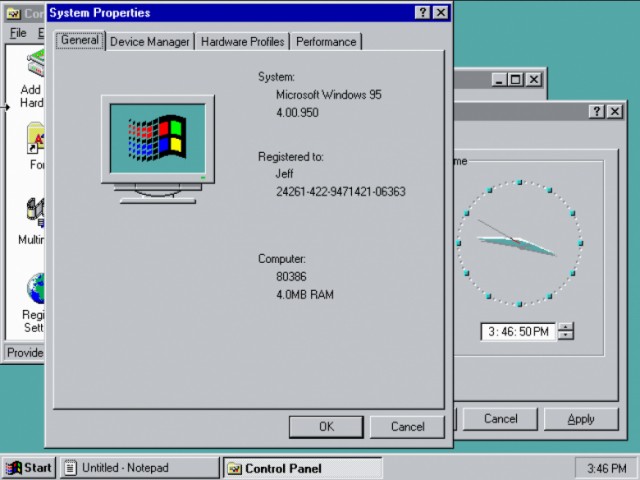Select the General tab
This screenshot has height=480, width=640.
[x=80, y=40]
